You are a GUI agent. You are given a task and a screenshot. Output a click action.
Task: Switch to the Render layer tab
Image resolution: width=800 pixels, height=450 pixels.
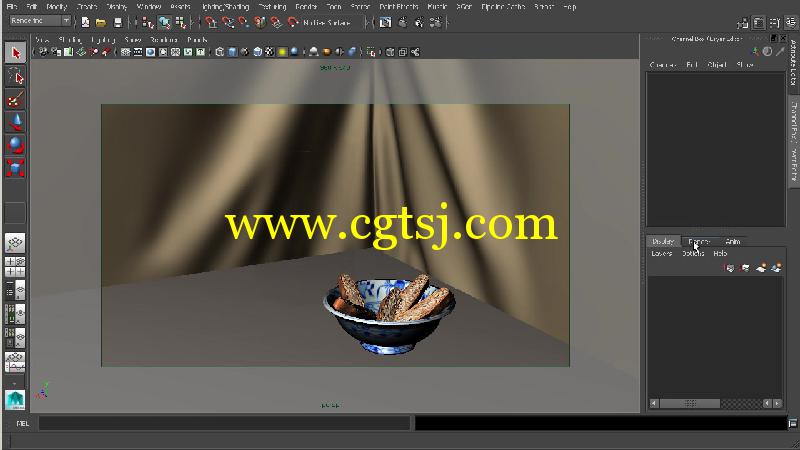[x=699, y=241]
